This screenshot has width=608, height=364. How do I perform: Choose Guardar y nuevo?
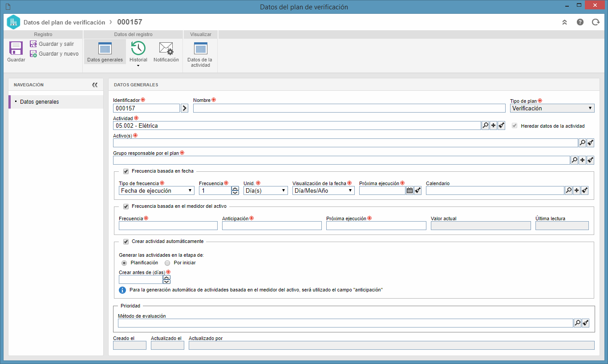[54, 54]
